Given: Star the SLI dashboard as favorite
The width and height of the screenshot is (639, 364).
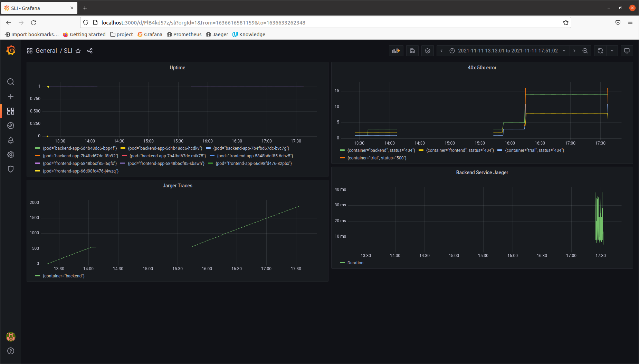Looking at the screenshot, I should (x=78, y=51).
